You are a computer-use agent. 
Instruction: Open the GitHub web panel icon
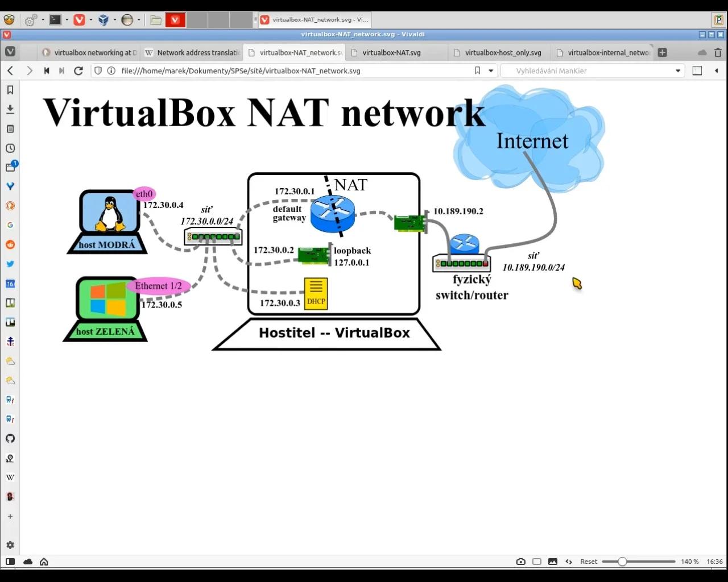coord(10,438)
